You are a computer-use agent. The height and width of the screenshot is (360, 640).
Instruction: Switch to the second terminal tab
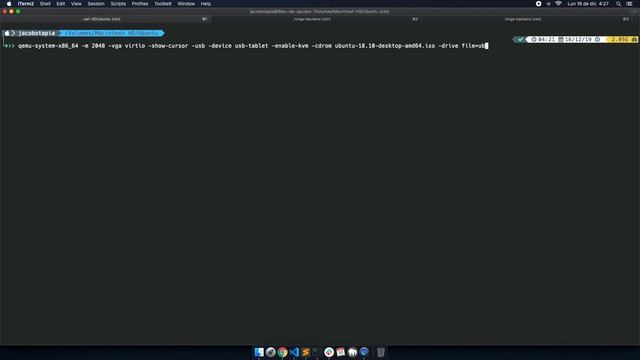coord(316,19)
